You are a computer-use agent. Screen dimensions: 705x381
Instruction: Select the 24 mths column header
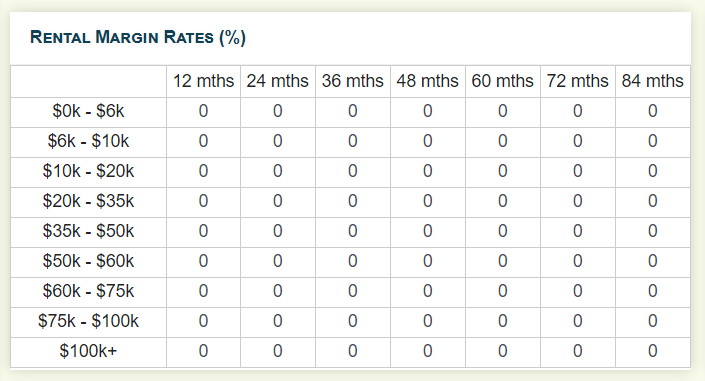(277, 81)
